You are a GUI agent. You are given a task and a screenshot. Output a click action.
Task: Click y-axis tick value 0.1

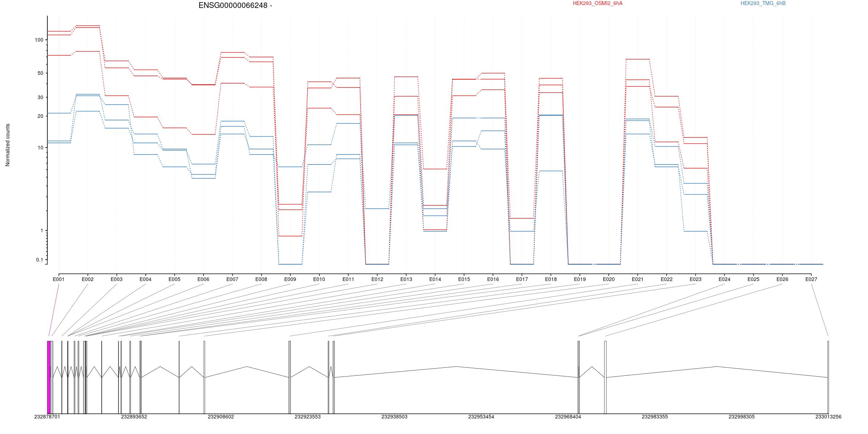click(40, 260)
